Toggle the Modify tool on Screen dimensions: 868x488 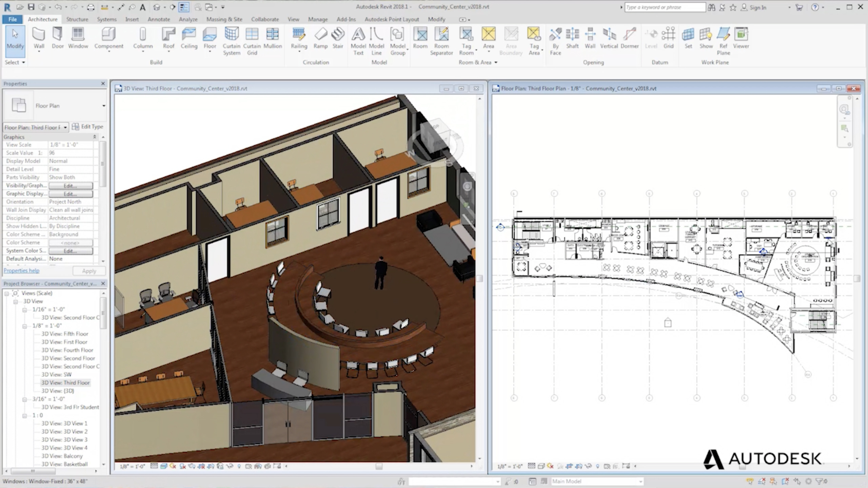pos(15,41)
